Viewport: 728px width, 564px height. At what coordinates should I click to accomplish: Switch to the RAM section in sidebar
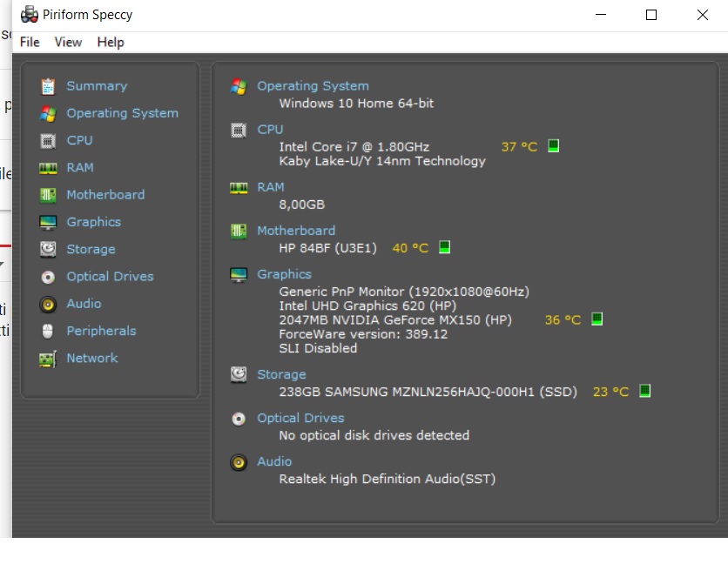click(x=80, y=168)
